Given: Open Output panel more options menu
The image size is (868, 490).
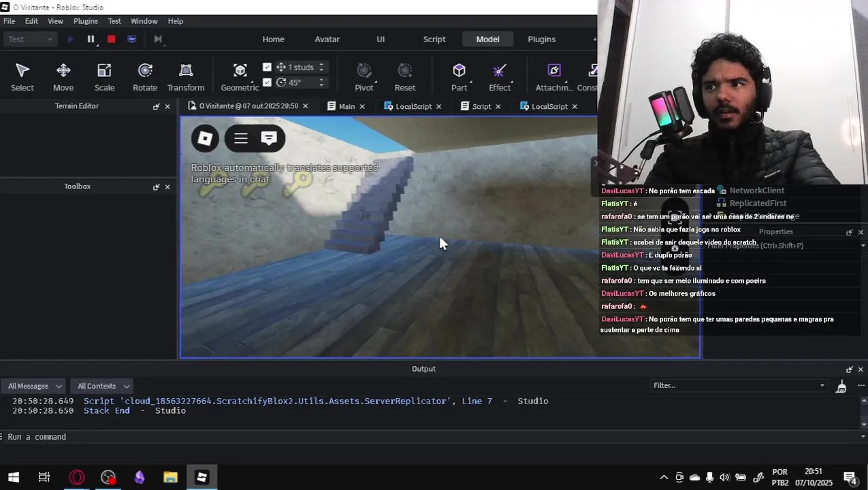Looking at the screenshot, I should [861, 386].
